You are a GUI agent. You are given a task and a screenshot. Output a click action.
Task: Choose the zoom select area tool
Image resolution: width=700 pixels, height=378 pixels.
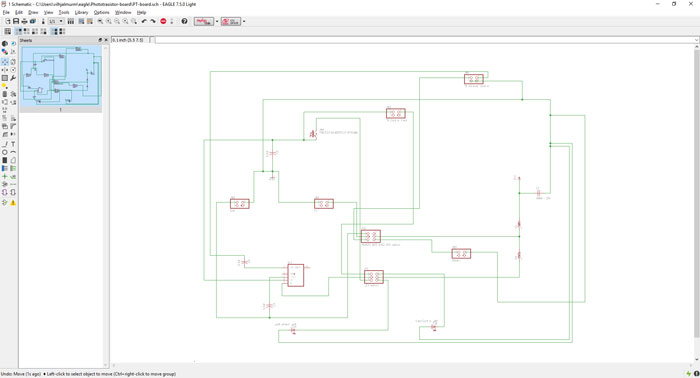134,21
